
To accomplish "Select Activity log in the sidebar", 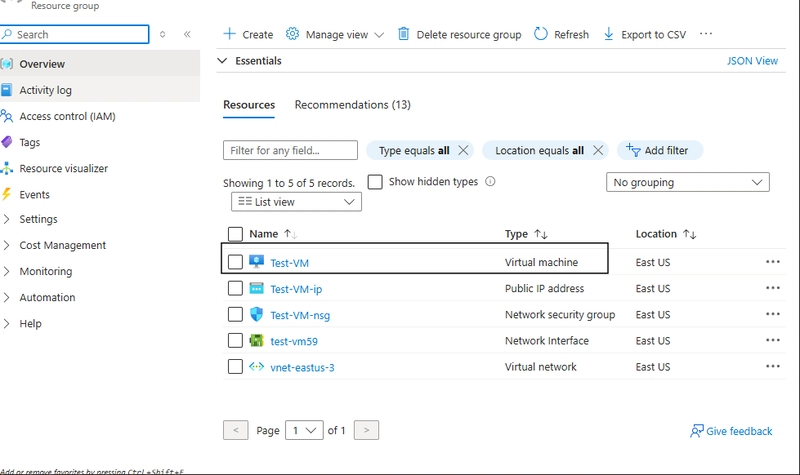I will coord(100,90).
